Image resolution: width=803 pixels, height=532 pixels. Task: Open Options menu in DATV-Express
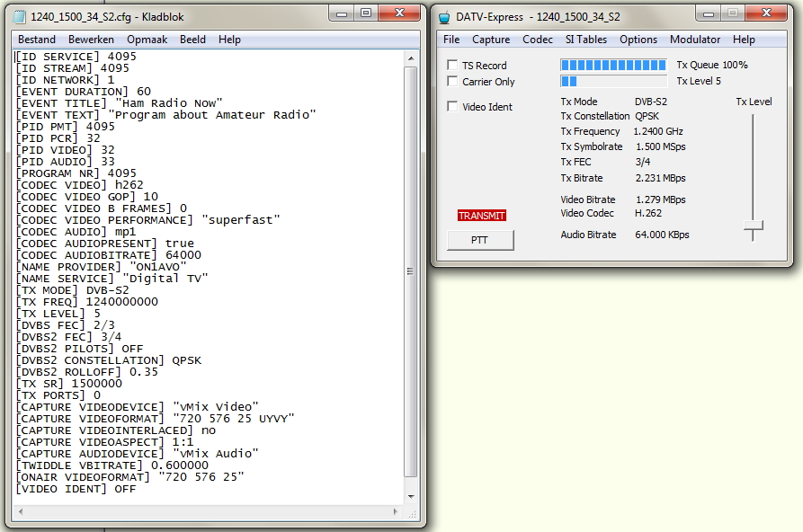pyautogui.click(x=638, y=40)
